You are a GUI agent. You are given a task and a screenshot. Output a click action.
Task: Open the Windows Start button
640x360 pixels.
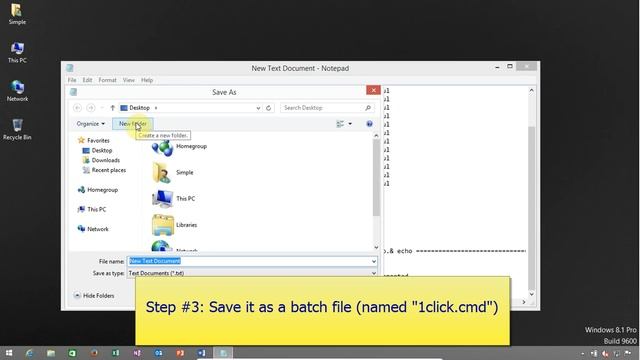pos(9,353)
